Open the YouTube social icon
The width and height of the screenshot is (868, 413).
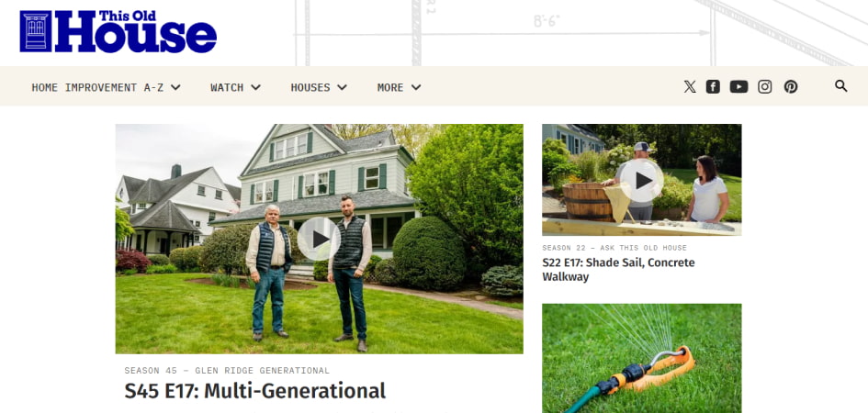[x=738, y=87]
